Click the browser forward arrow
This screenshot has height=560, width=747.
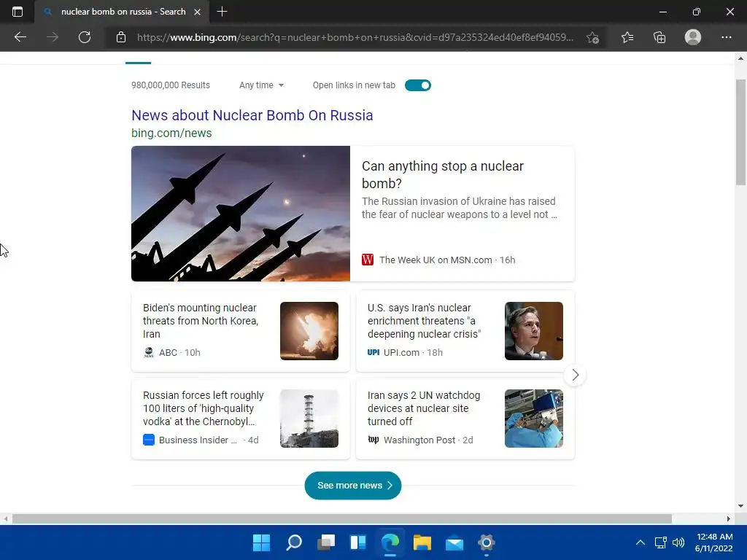[x=53, y=37]
